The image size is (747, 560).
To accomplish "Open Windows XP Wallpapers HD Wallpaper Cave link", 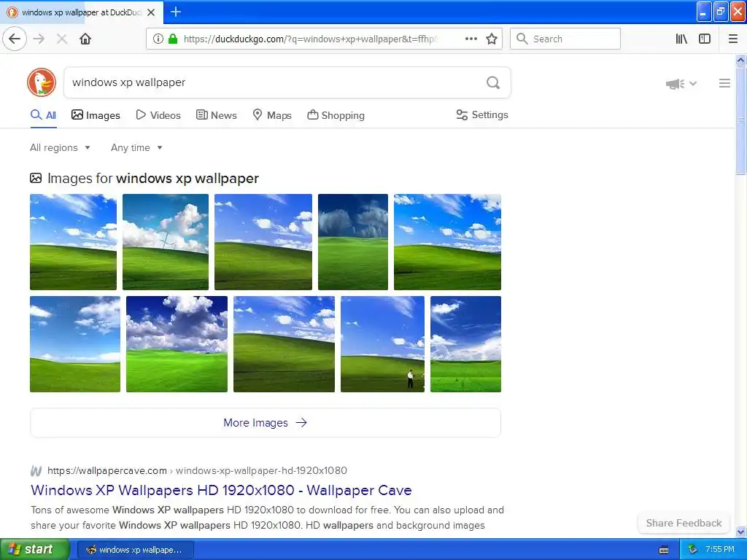I will point(221,491).
